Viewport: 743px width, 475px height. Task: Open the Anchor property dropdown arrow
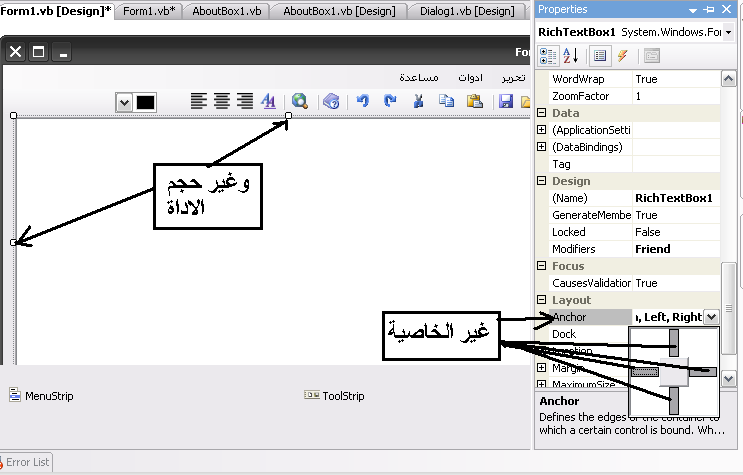(711, 317)
